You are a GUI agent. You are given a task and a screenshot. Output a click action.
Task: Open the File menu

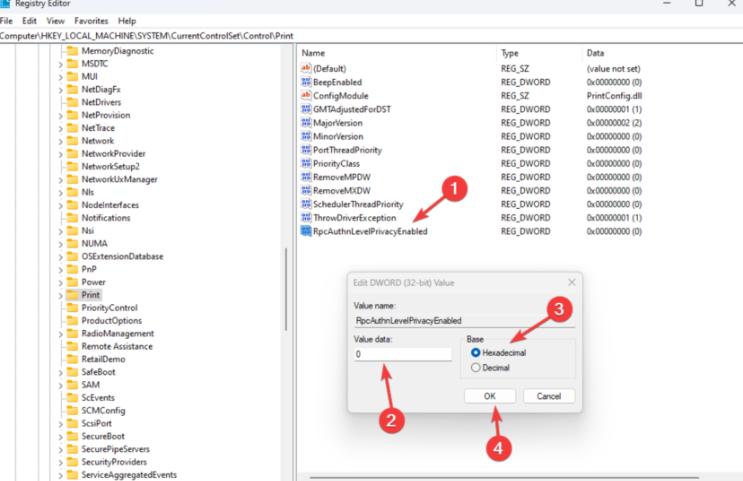[x=7, y=21]
